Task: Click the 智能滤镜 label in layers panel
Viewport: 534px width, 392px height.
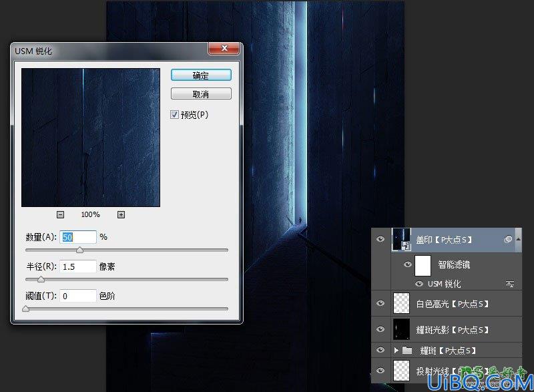Action: 454,264
